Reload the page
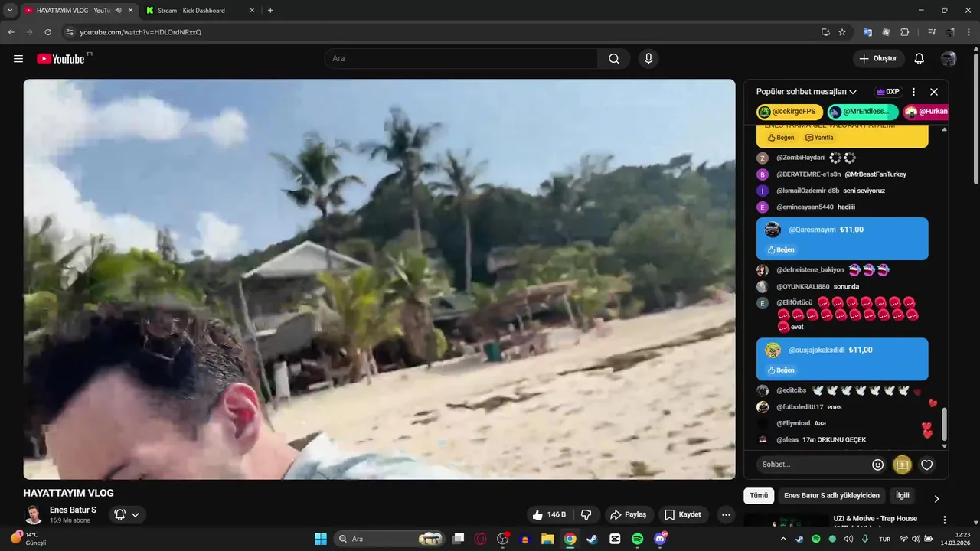The height and width of the screenshot is (551, 980). 47,32
